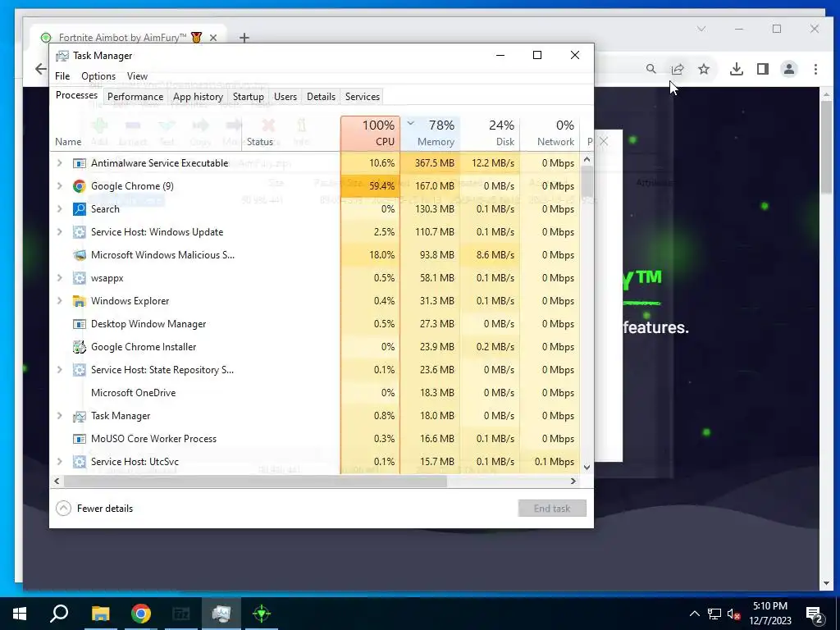Expand the Task Manager process row

pos(59,416)
